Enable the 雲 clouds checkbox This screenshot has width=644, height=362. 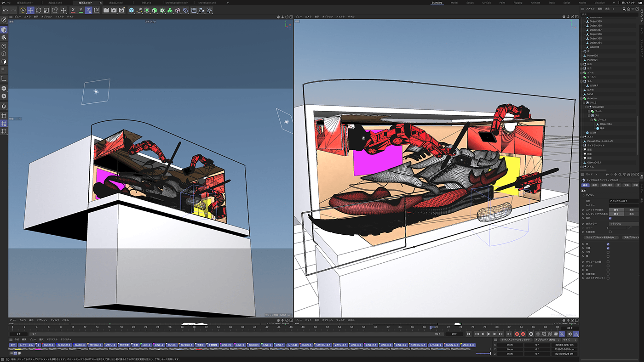click(608, 256)
